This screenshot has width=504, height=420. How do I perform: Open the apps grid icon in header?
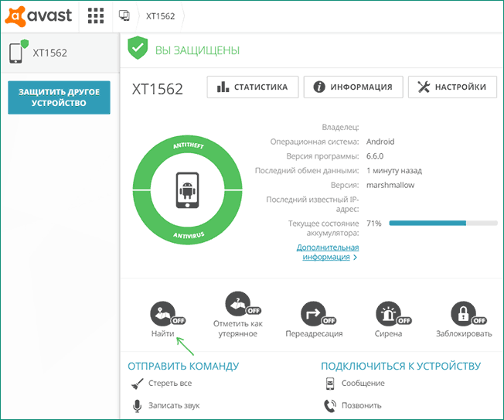coord(95,15)
